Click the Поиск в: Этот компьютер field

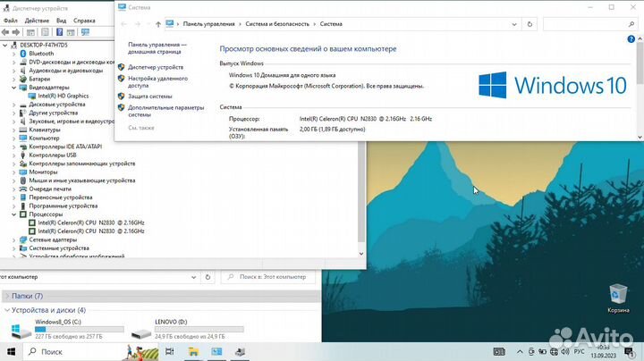[268, 277]
